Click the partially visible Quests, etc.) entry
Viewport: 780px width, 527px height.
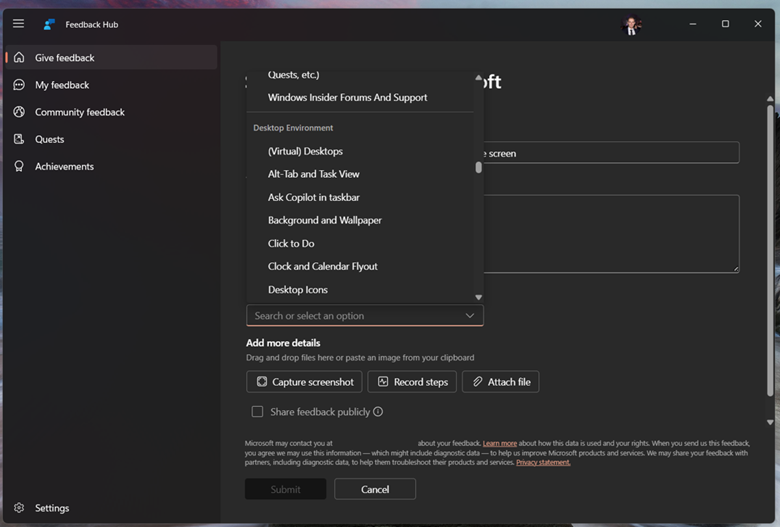click(x=293, y=76)
